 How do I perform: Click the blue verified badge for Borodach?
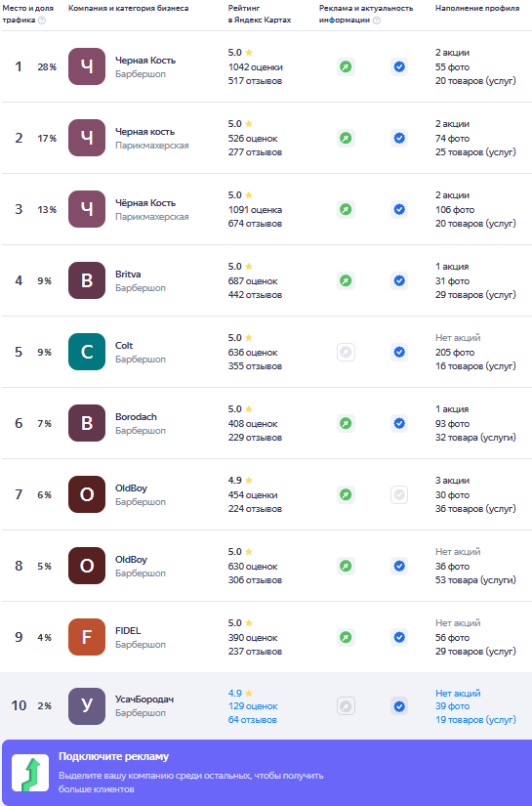coord(399,424)
